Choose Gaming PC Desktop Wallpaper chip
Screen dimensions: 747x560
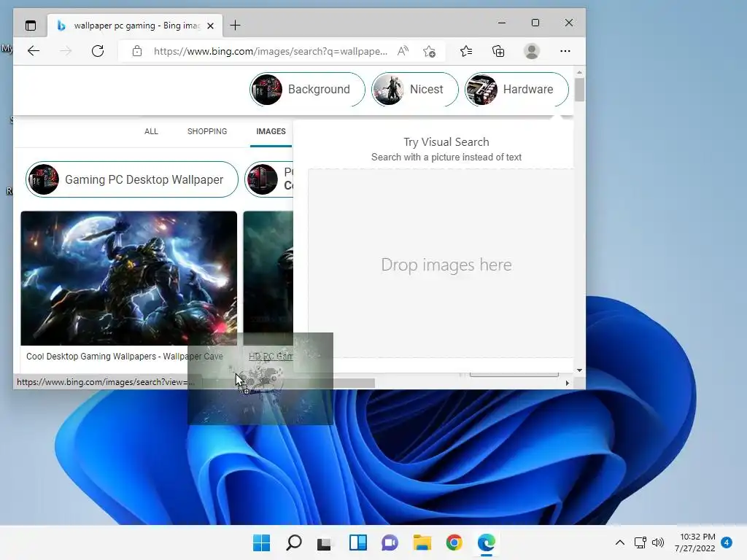(132, 179)
